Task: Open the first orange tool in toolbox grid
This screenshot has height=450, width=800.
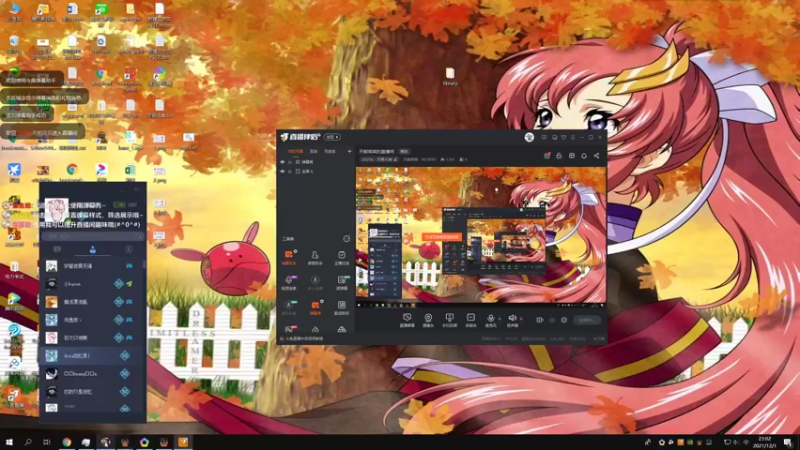Action: [289, 257]
